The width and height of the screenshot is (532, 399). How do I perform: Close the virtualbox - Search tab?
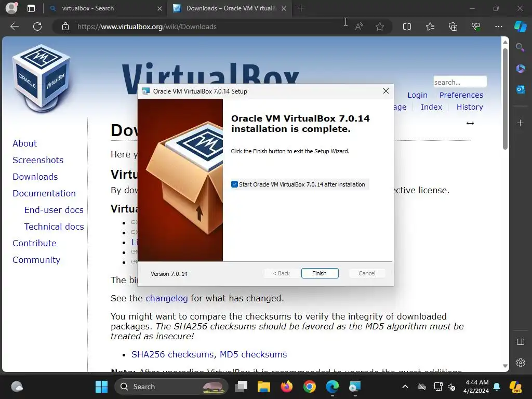point(159,8)
